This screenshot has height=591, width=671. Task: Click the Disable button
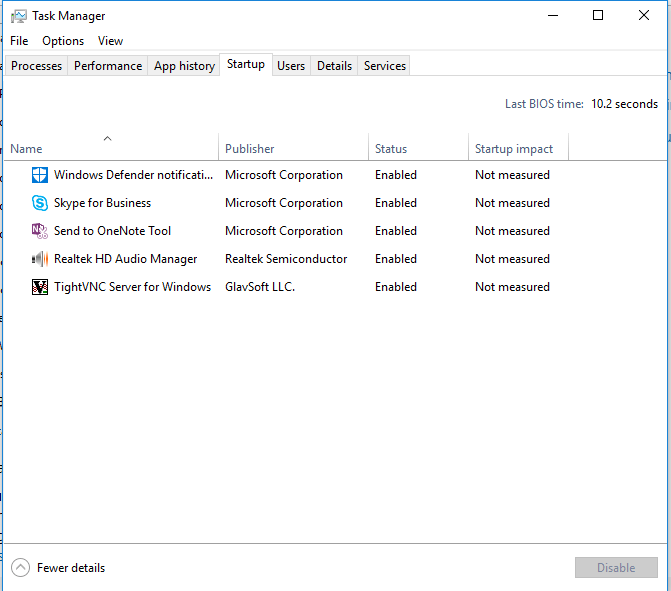616,567
